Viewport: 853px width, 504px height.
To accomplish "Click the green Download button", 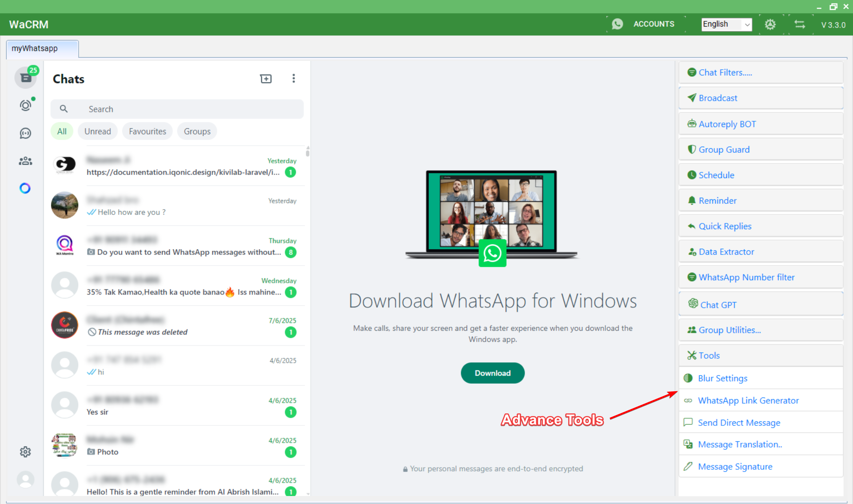I will click(x=492, y=373).
